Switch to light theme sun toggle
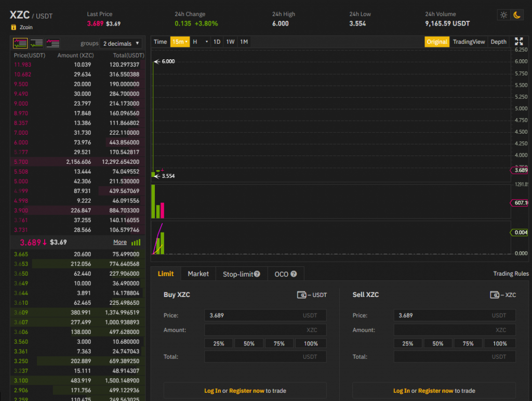 click(503, 15)
